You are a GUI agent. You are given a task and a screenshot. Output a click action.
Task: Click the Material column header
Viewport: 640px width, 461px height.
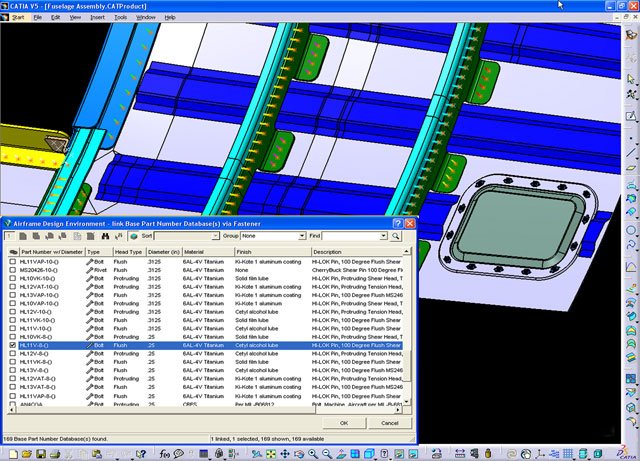208,252
